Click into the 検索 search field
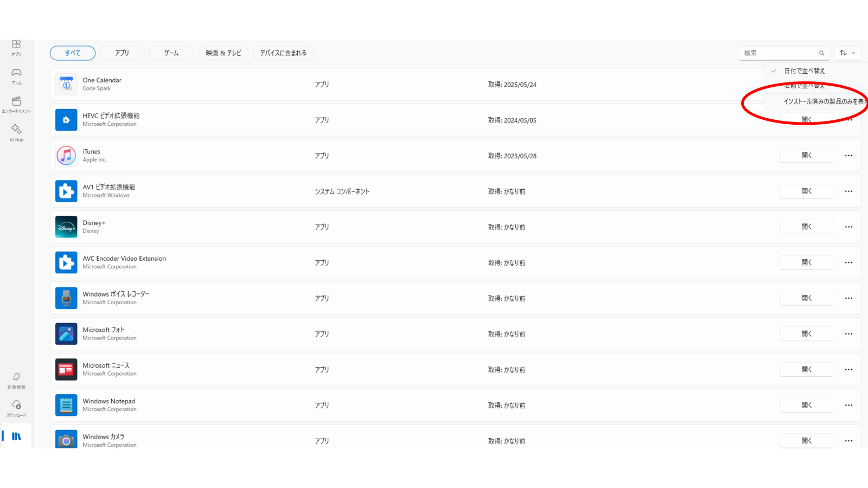Viewport: 868px width, 488px height. (x=779, y=53)
